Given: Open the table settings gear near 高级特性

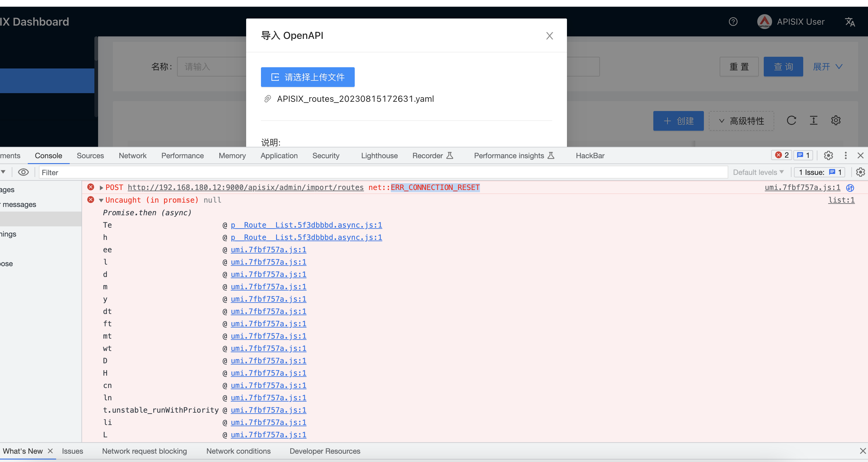Looking at the screenshot, I should [x=836, y=120].
